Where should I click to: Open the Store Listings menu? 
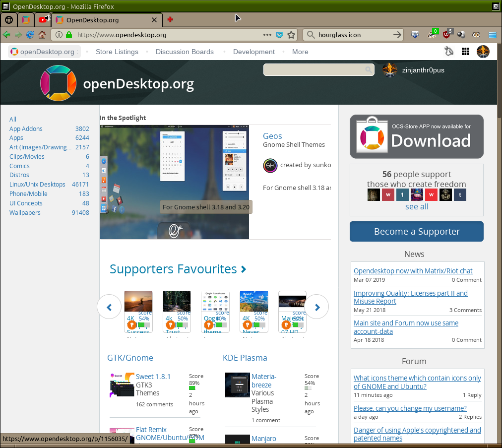(x=117, y=52)
